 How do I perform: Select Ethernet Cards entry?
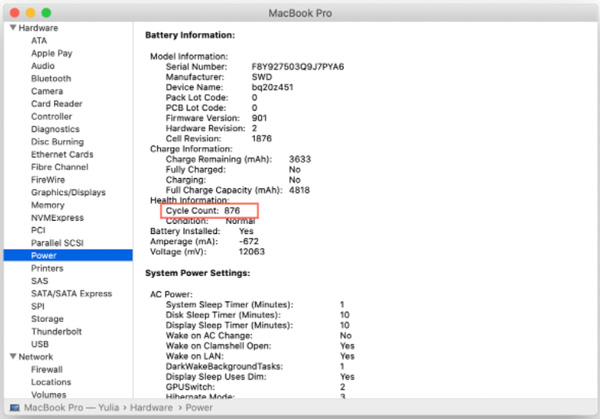(62, 154)
